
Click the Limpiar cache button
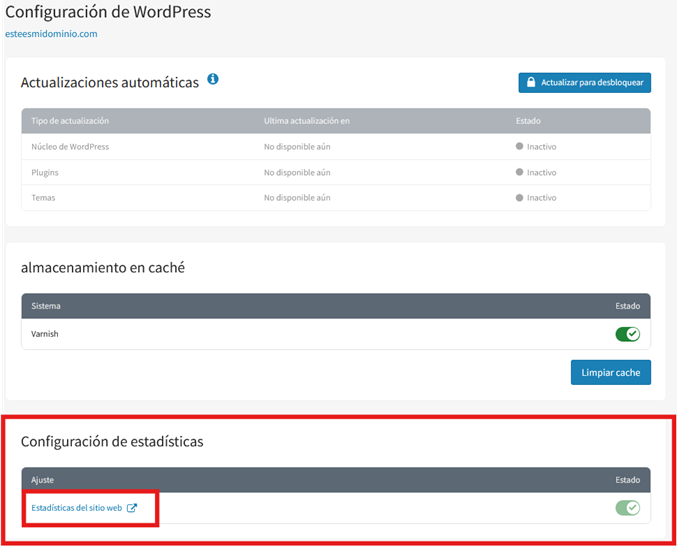[611, 372]
